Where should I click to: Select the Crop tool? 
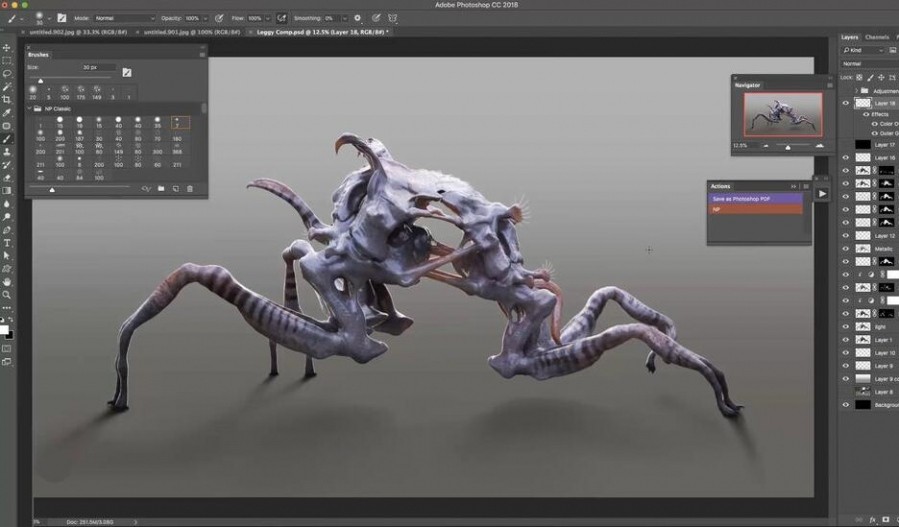[7, 100]
